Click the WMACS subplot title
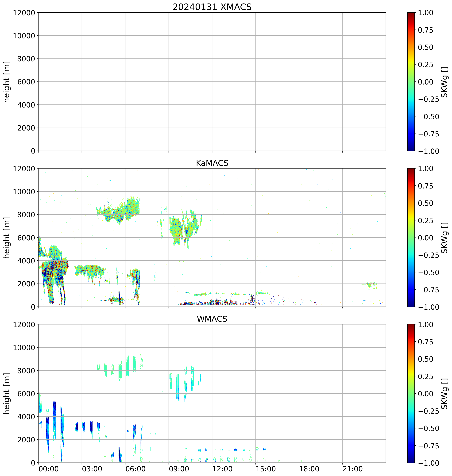Screen dimensions: 452x476 [212, 319]
